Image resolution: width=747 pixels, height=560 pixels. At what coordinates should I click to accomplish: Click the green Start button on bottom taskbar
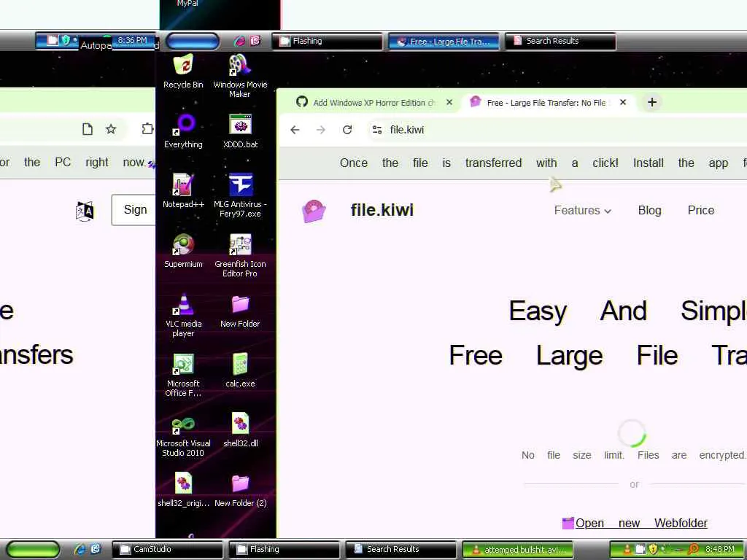(x=32, y=549)
